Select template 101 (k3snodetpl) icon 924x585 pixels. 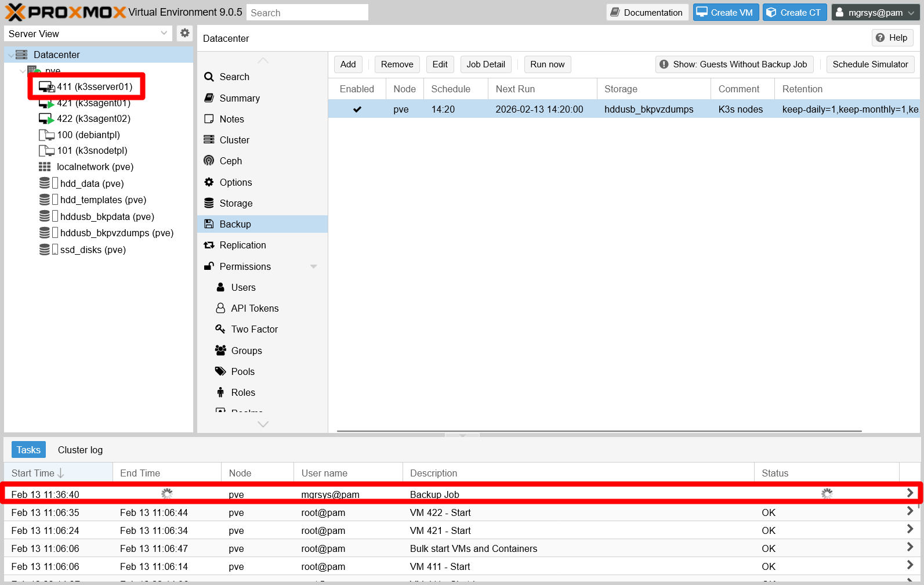click(x=46, y=150)
